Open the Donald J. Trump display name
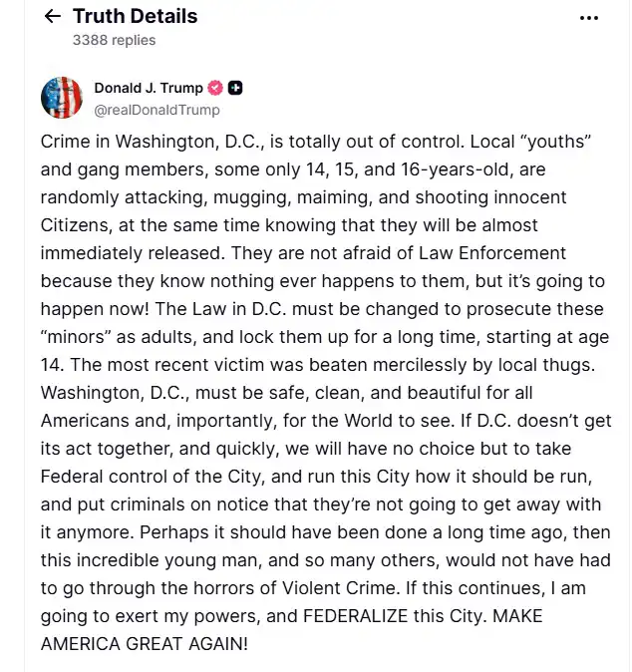The image size is (632, 672). click(149, 88)
